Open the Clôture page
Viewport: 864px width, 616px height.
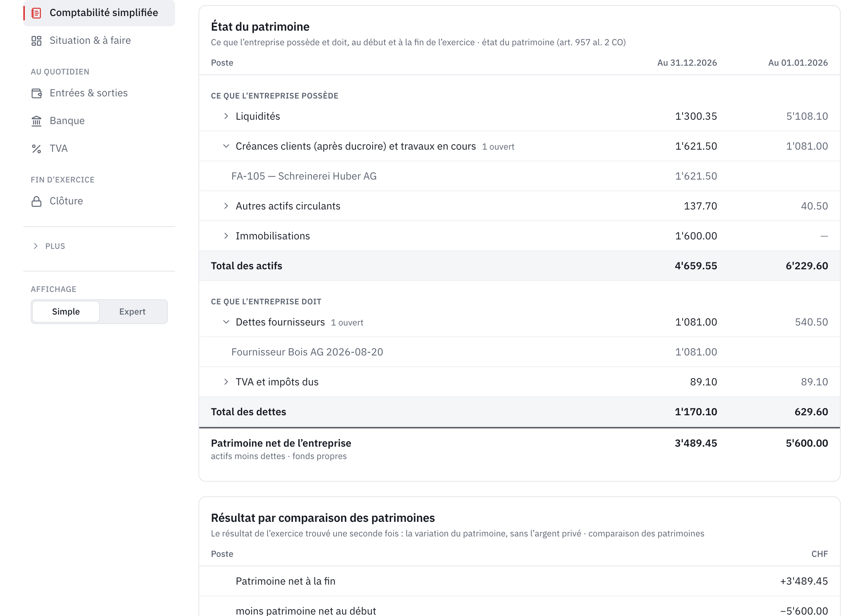(x=99, y=201)
